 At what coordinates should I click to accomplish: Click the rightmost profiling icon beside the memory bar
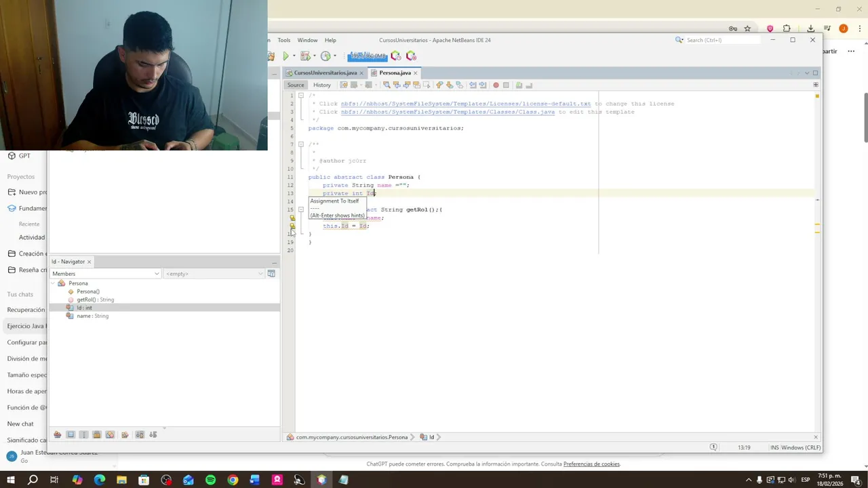410,56
